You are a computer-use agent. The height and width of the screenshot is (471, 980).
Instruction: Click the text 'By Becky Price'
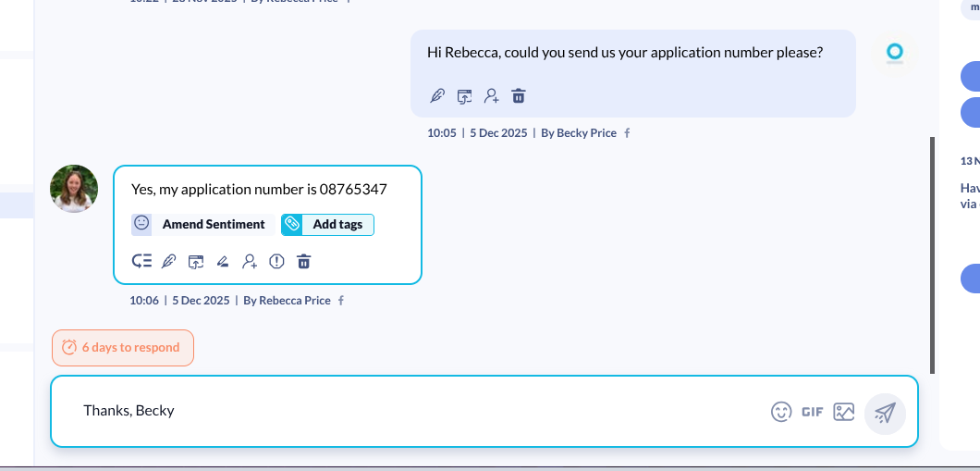pos(579,133)
